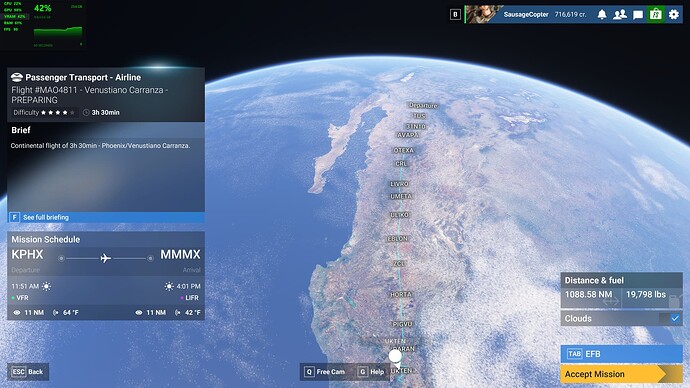Click the white destination marker dot

tap(395, 355)
